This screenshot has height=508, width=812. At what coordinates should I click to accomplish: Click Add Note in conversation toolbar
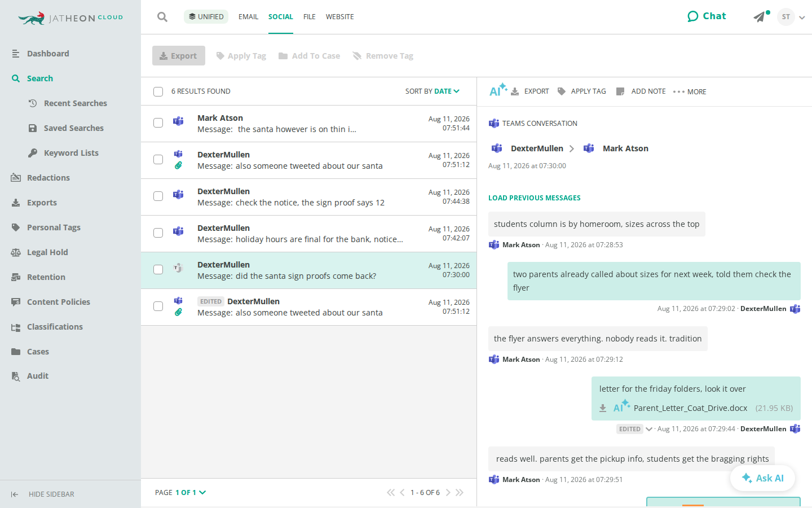pos(641,91)
